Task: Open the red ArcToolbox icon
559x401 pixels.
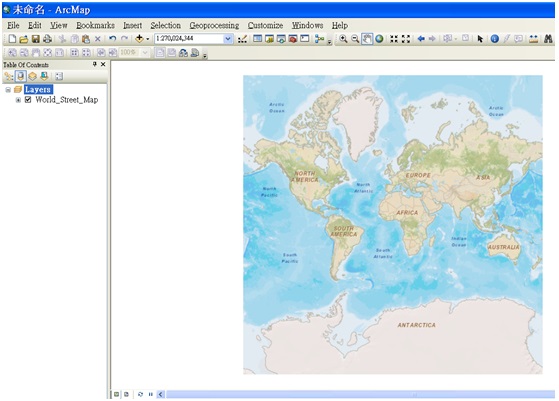Action: [293, 38]
